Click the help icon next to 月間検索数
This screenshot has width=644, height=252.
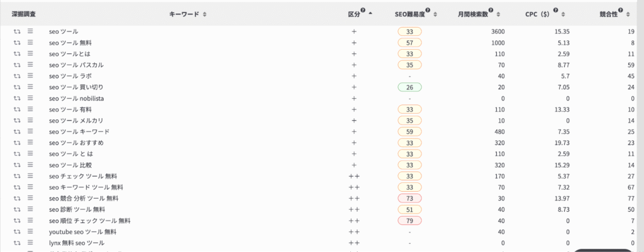point(491,11)
